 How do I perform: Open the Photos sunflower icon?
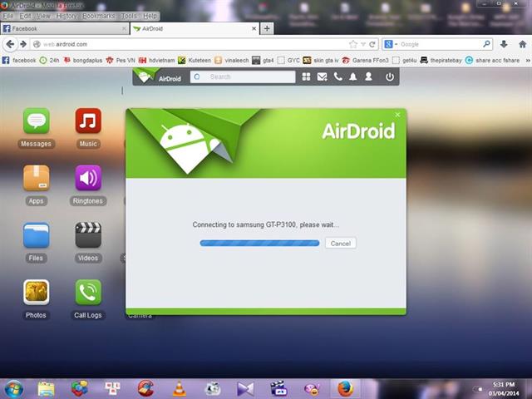pos(37,292)
